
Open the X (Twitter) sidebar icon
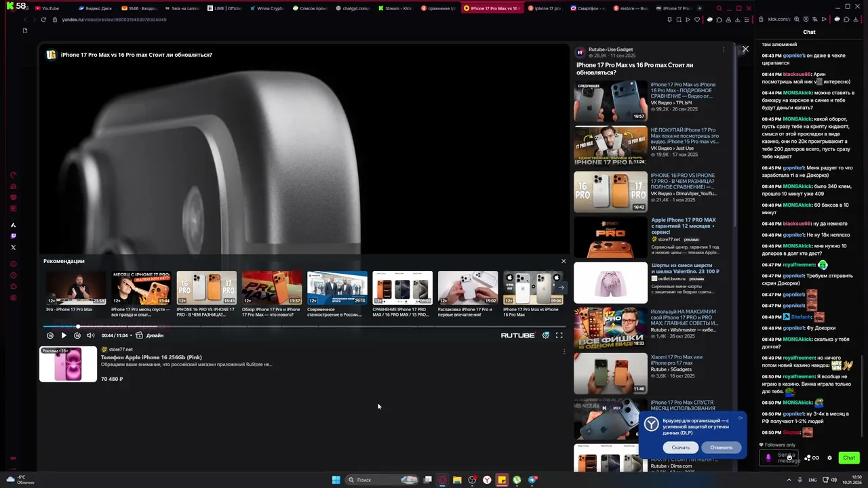click(x=14, y=247)
